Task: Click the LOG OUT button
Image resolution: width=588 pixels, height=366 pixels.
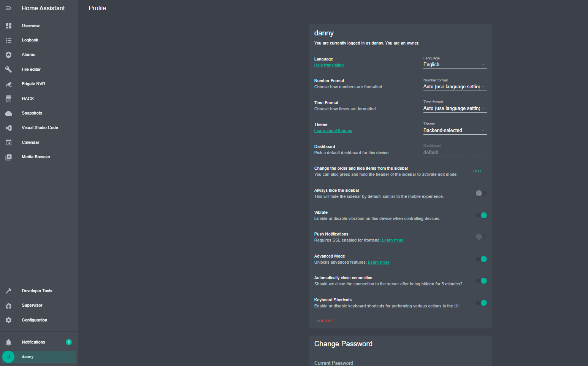Action: [x=325, y=321]
